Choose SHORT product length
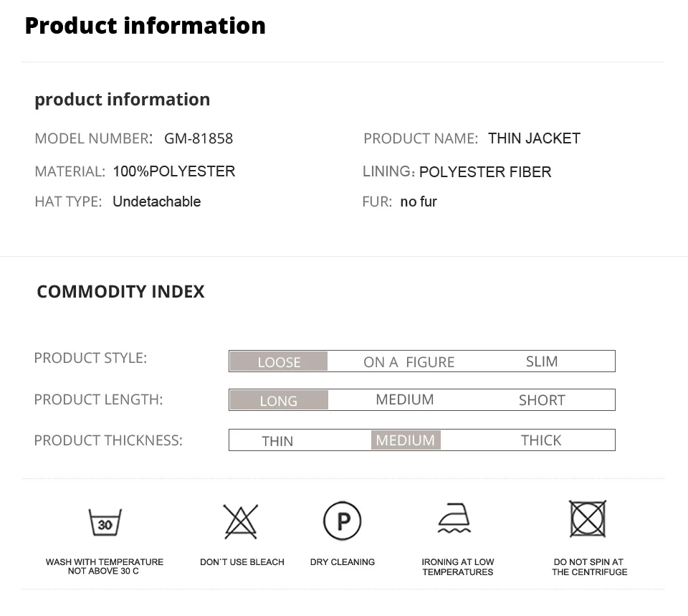688x616 pixels. pyautogui.click(x=542, y=400)
